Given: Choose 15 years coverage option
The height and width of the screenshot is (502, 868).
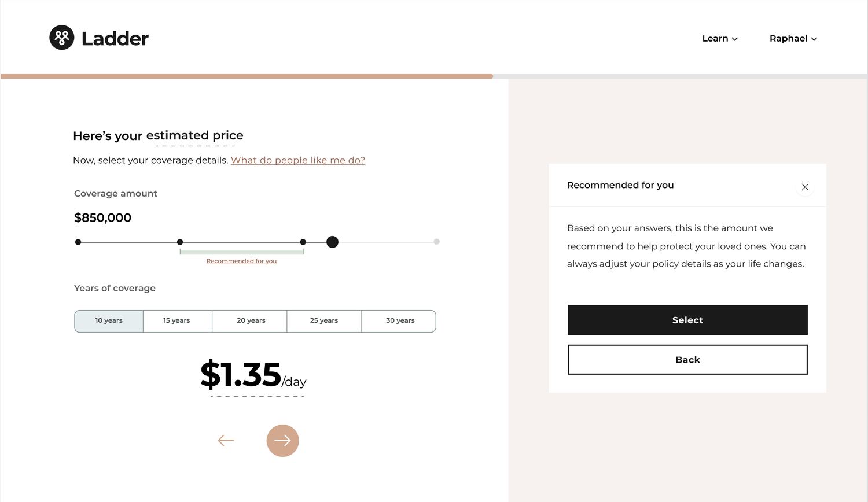Looking at the screenshot, I should coord(177,321).
